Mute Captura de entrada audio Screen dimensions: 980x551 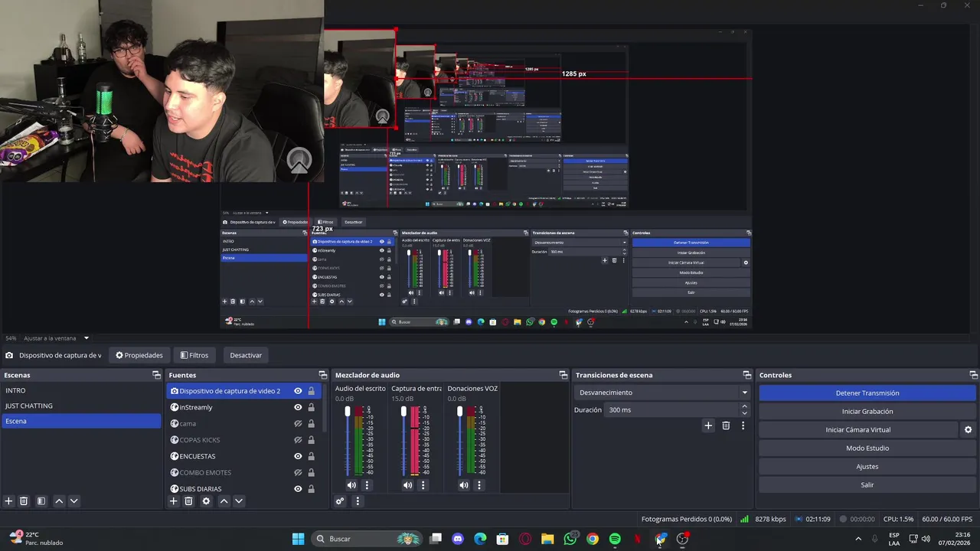(x=407, y=485)
